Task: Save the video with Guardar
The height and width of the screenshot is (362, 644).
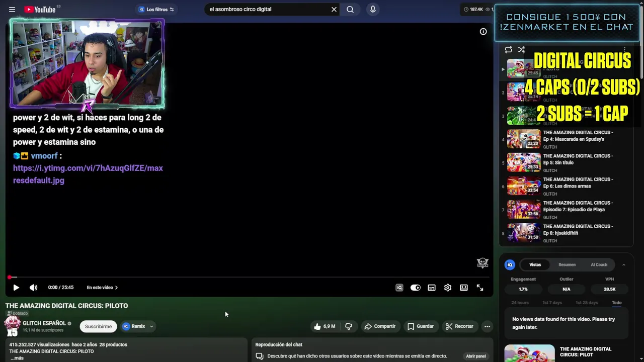Action: point(420,326)
